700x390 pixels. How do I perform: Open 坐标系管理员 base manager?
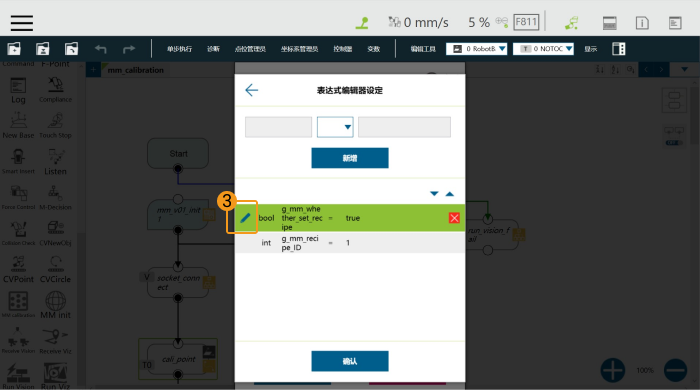299,49
